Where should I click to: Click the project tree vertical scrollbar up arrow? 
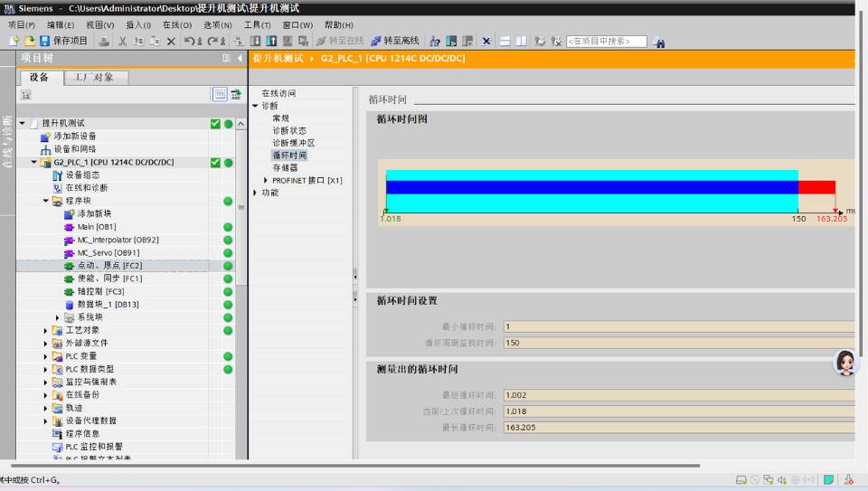pos(241,124)
